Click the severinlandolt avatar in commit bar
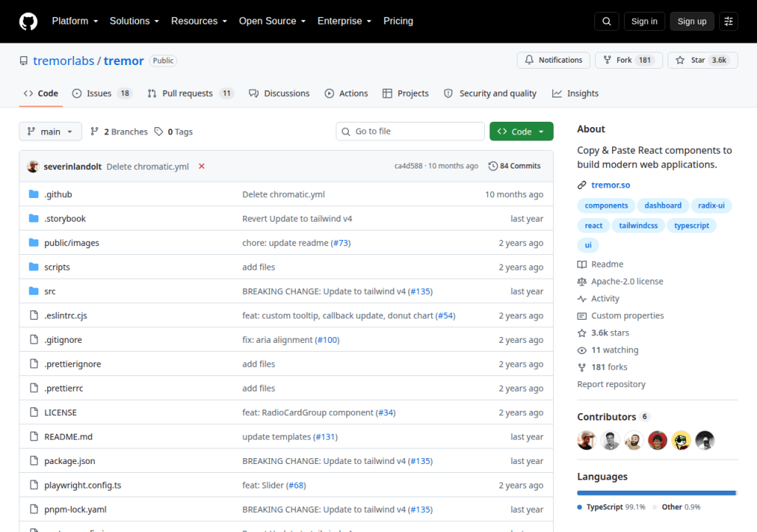757x532 pixels. pos(33,166)
